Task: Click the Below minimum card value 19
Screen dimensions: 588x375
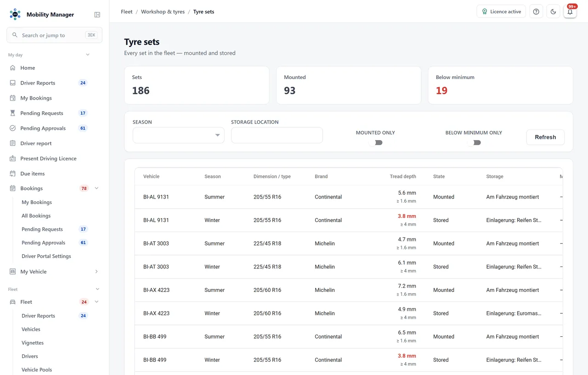Action: 441,91
